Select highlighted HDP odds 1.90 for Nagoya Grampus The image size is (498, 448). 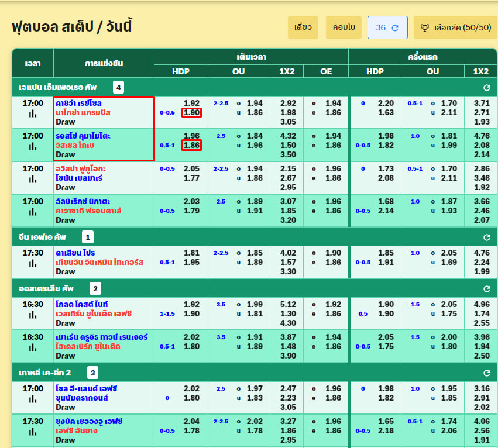[191, 112]
